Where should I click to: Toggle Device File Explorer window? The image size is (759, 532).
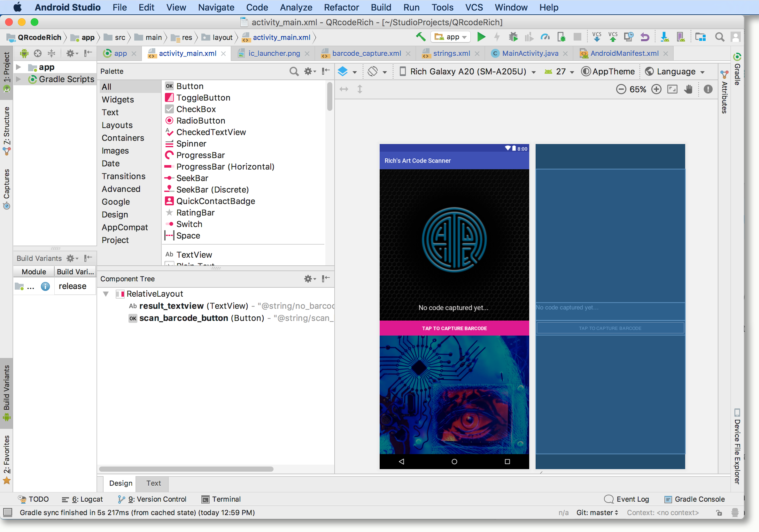click(x=737, y=446)
